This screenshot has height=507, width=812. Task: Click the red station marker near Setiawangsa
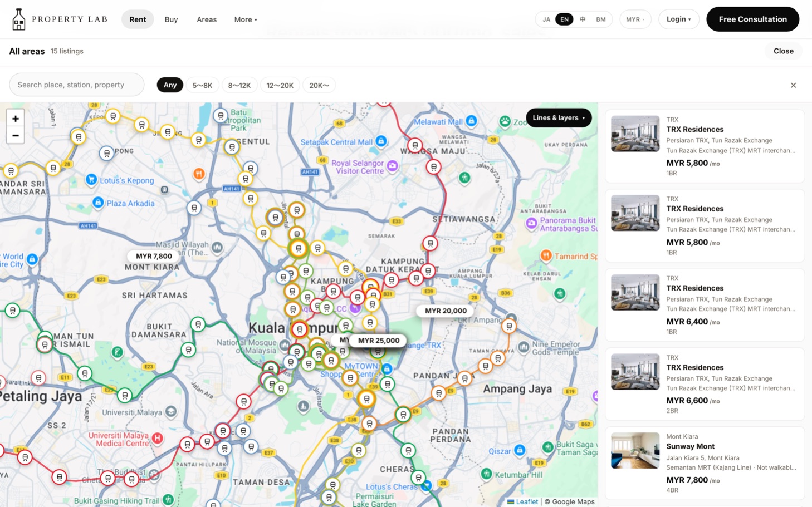click(x=430, y=243)
